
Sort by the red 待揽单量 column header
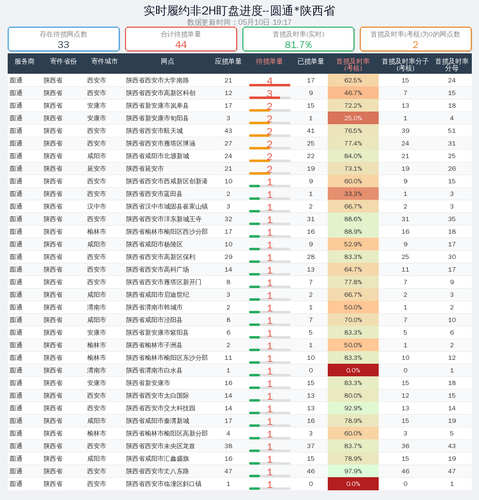coord(269,62)
